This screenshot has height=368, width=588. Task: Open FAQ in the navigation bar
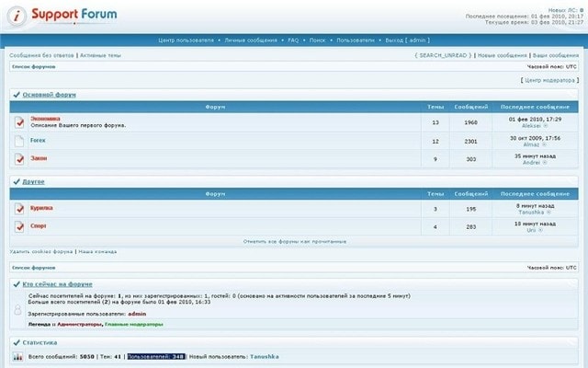[293, 40]
